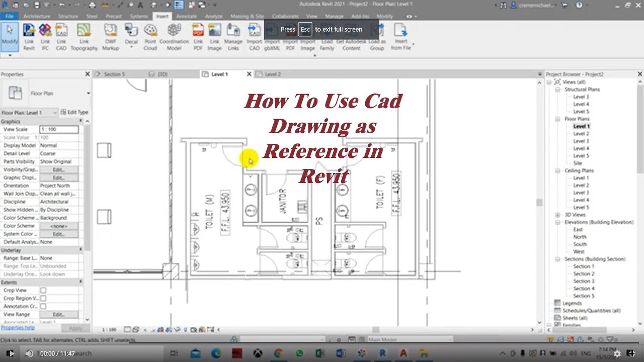Click Edit button for System Color
The image size is (644, 362).
click(59, 234)
